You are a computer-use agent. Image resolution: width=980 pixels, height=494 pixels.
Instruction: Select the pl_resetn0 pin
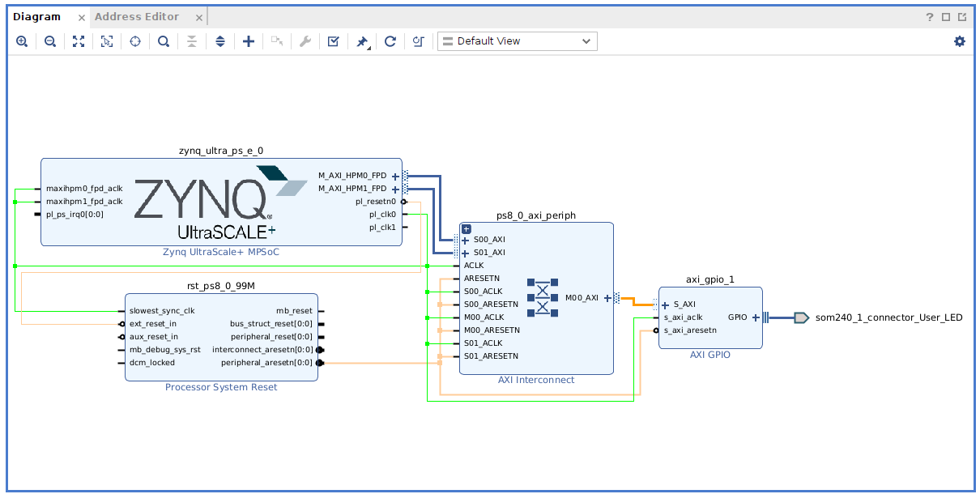(x=376, y=202)
